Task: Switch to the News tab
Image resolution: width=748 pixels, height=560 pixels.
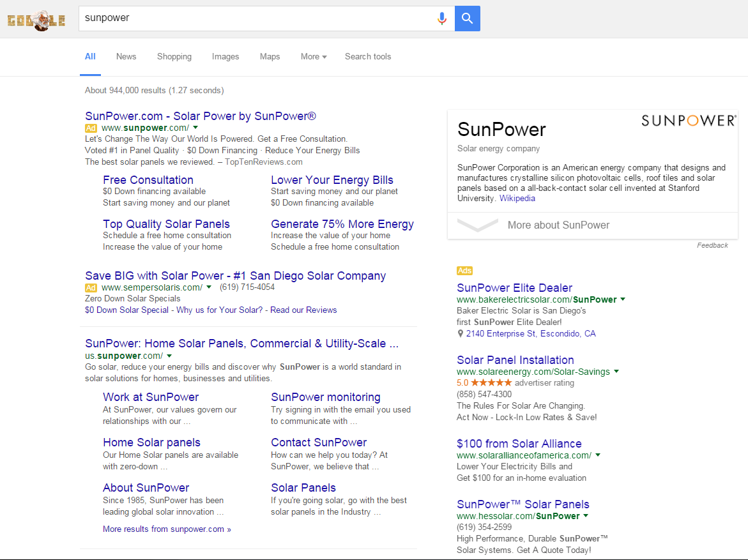Action: point(126,57)
